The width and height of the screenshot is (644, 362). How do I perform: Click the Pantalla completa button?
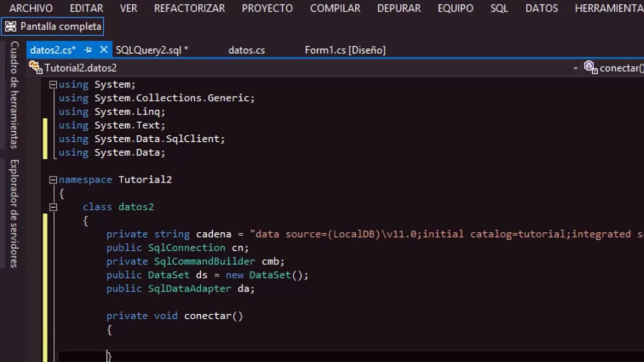point(52,27)
